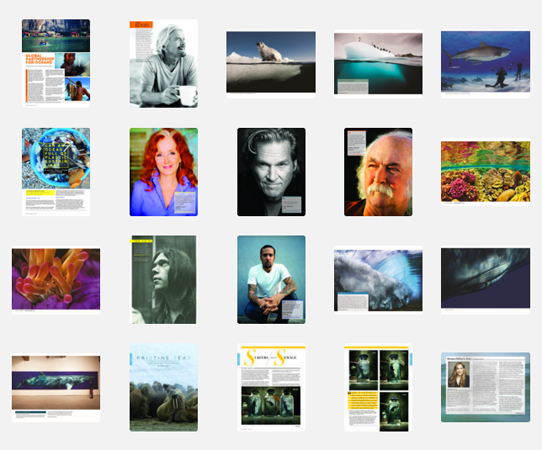
Task: Open the ocean full of plastic page thumbnail
Action: [56, 172]
